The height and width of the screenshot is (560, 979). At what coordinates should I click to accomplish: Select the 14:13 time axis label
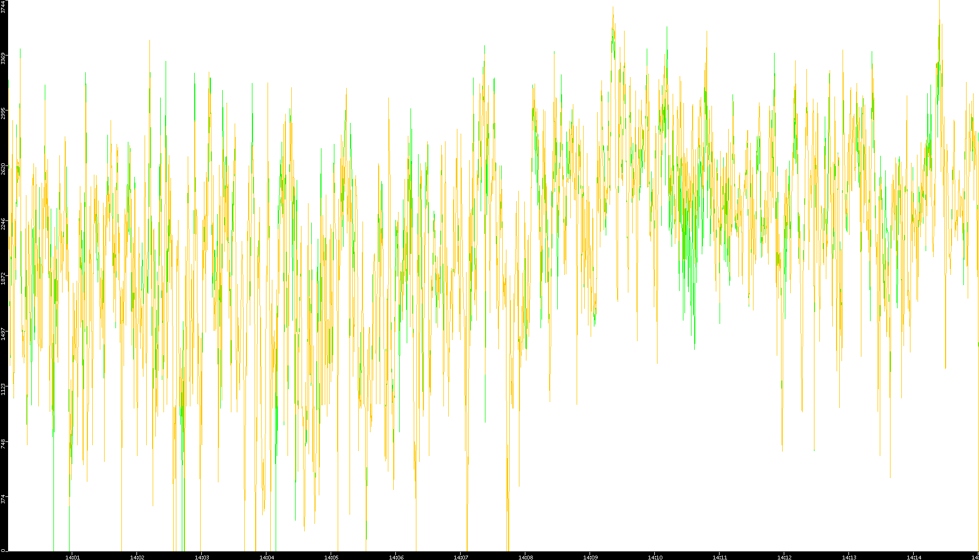[849, 557]
